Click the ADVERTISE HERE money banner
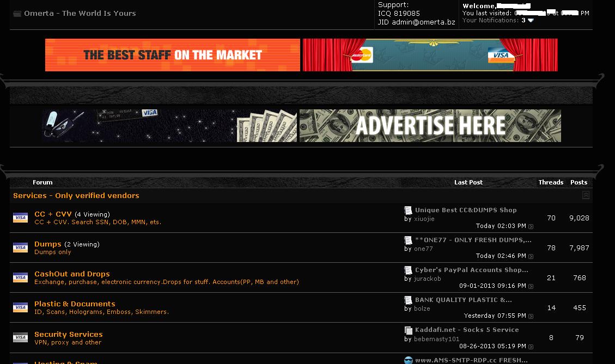 (x=430, y=125)
